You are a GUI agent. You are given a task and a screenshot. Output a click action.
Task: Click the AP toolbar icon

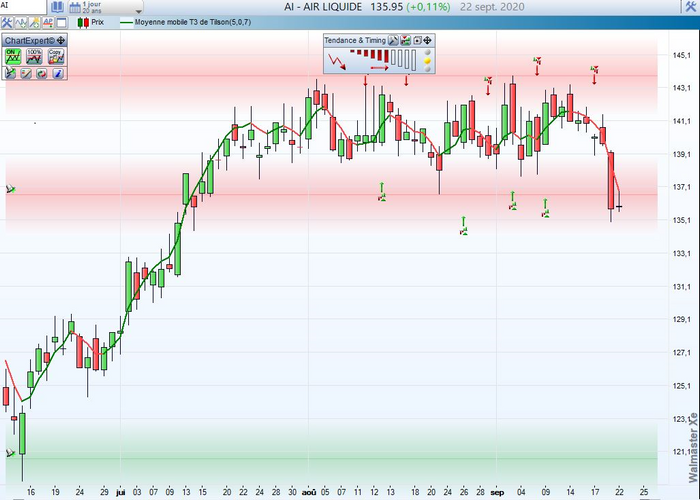point(48,22)
